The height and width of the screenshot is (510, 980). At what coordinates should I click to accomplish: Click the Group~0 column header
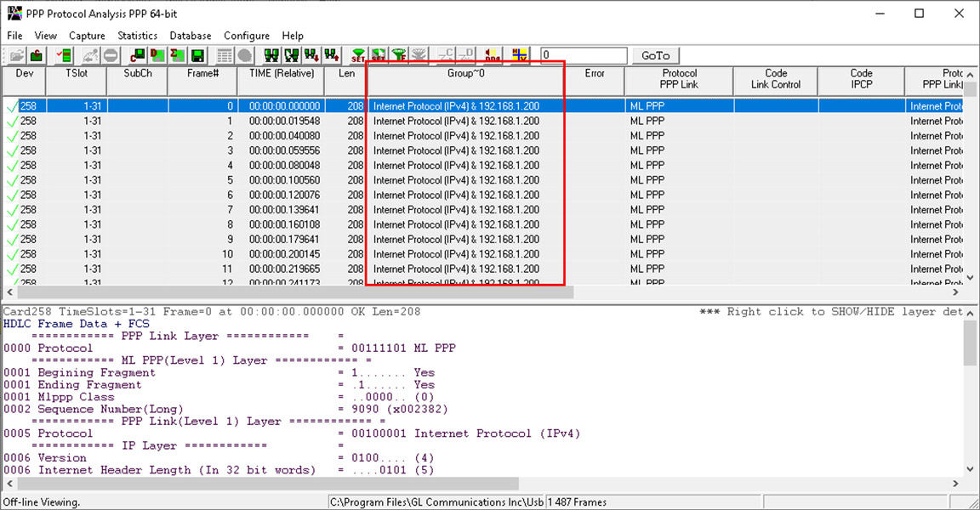coord(465,81)
